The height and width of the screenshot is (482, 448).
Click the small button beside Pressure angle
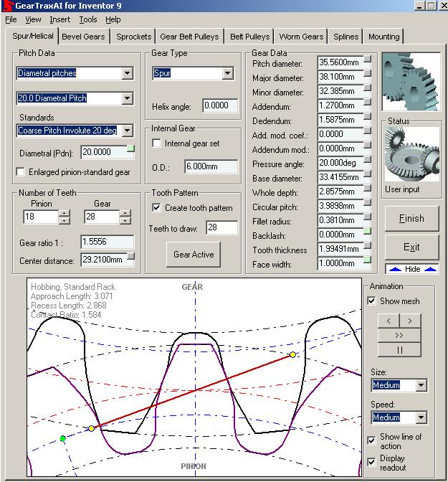click(367, 159)
